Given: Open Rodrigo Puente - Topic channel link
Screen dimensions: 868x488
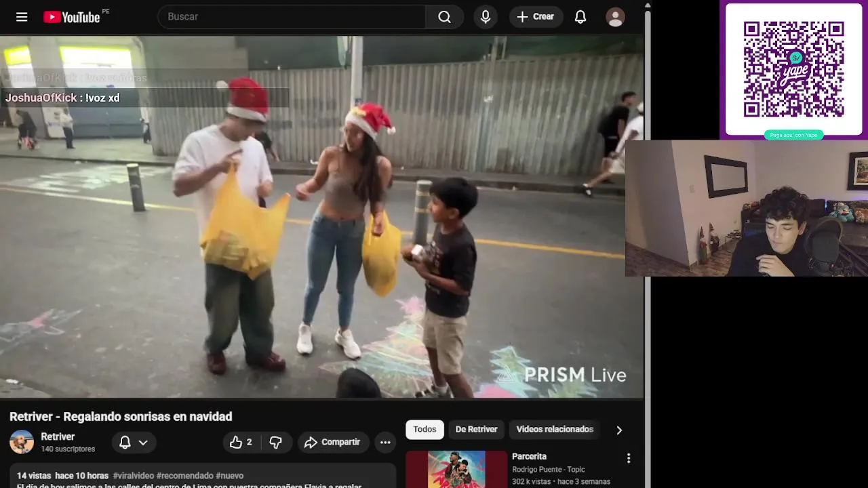Looking at the screenshot, I should pos(549,470).
